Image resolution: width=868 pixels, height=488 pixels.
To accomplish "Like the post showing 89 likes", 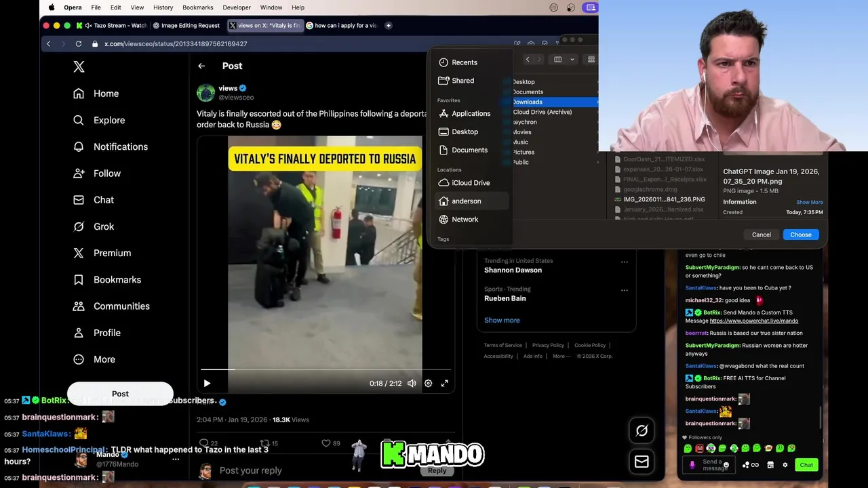I will (x=331, y=443).
